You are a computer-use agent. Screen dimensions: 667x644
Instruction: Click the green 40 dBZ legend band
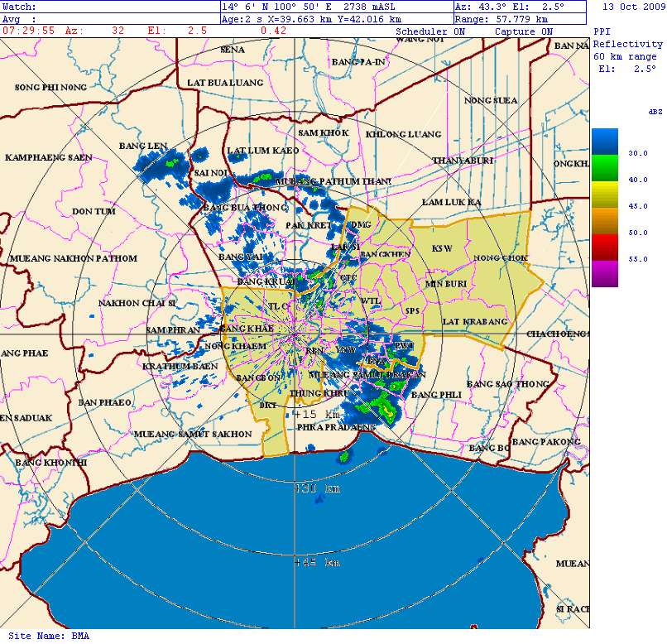(x=604, y=169)
